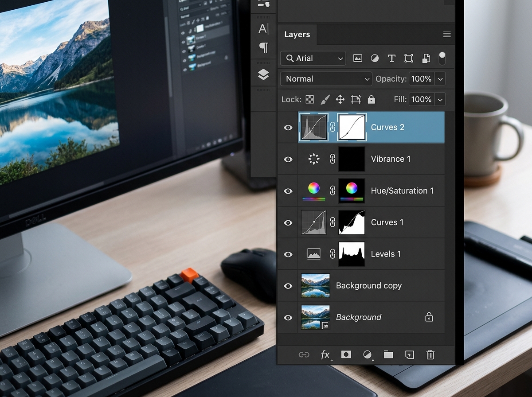Image resolution: width=532 pixels, height=397 pixels.
Task: Add a layer style with the fx icon
Action: (x=325, y=354)
